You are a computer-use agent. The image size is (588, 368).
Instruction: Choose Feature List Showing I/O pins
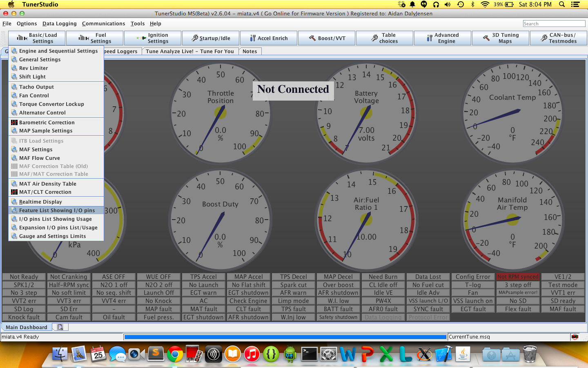coord(57,211)
